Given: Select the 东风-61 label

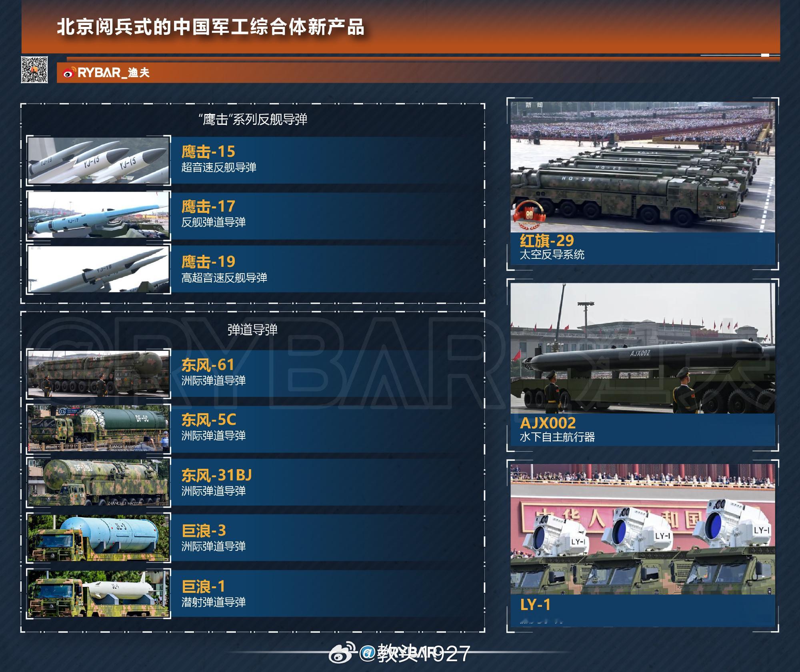Looking at the screenshot, I should click(208, 364).
